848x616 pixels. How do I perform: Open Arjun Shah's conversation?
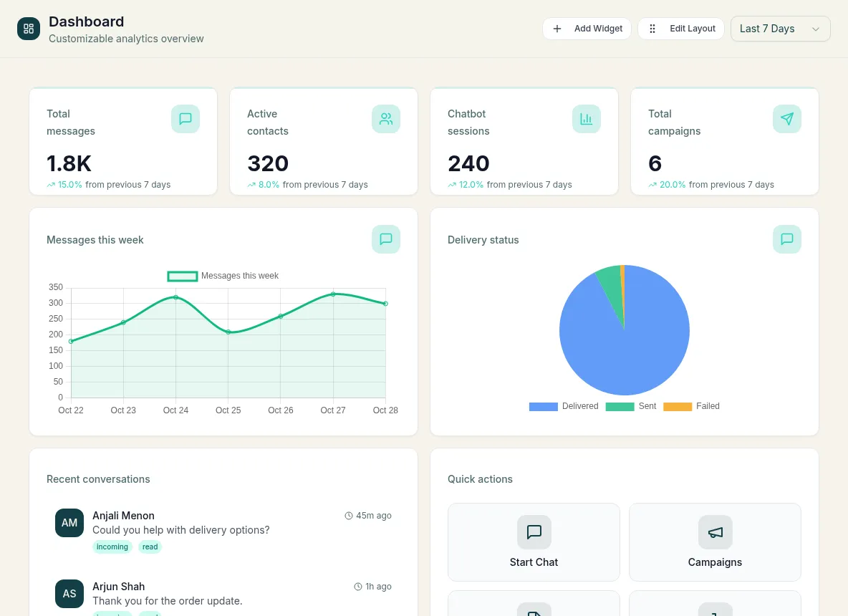pos(223,594)
